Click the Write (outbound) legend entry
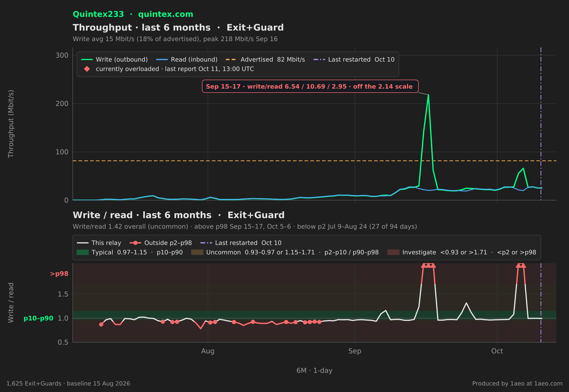The height and width of the screenshot is (392, 569). [x=114, y=60]
